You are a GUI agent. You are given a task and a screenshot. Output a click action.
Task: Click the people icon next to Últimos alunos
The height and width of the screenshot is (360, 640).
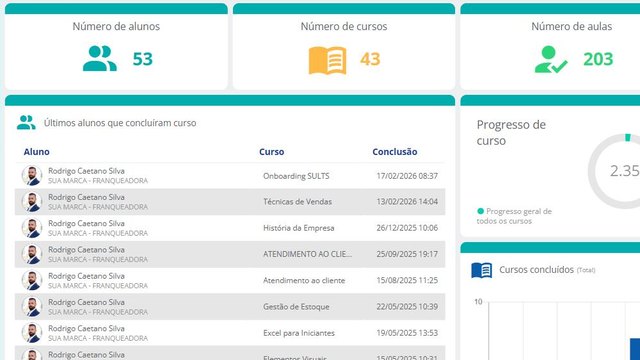click(x=26, y=122)
